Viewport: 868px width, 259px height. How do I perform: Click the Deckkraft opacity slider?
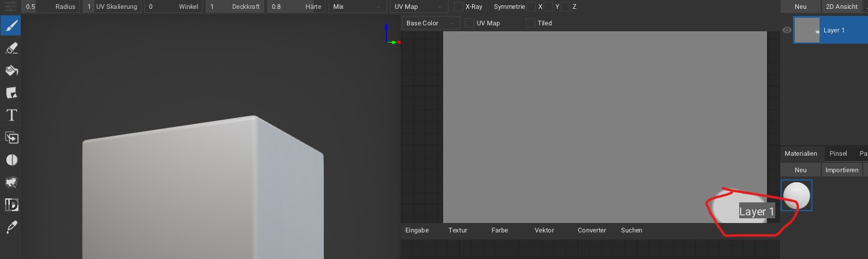pyautogui.click(x=235, y=6)
